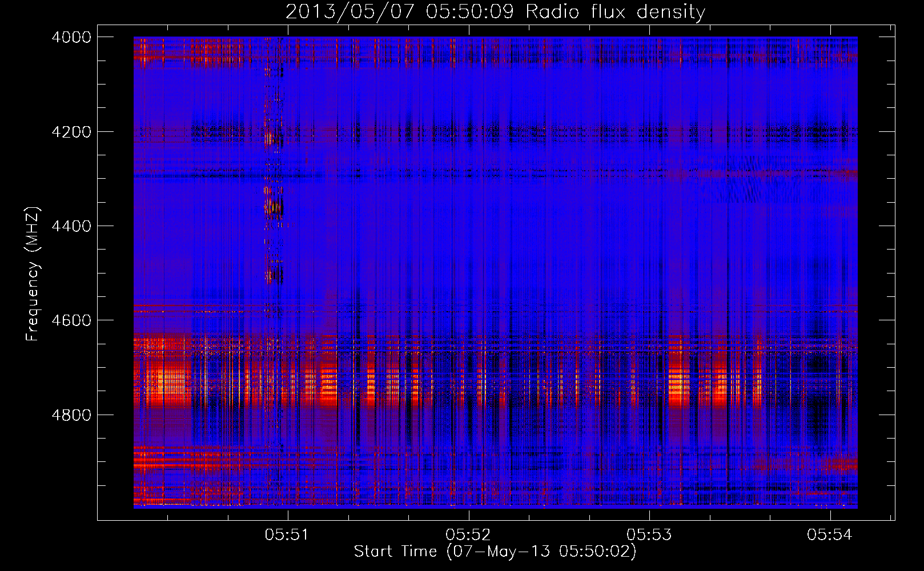This screenshot has width=924, height=571.
Task: Click the 4600 frequency tick label
Action: (x=71, y=320)
